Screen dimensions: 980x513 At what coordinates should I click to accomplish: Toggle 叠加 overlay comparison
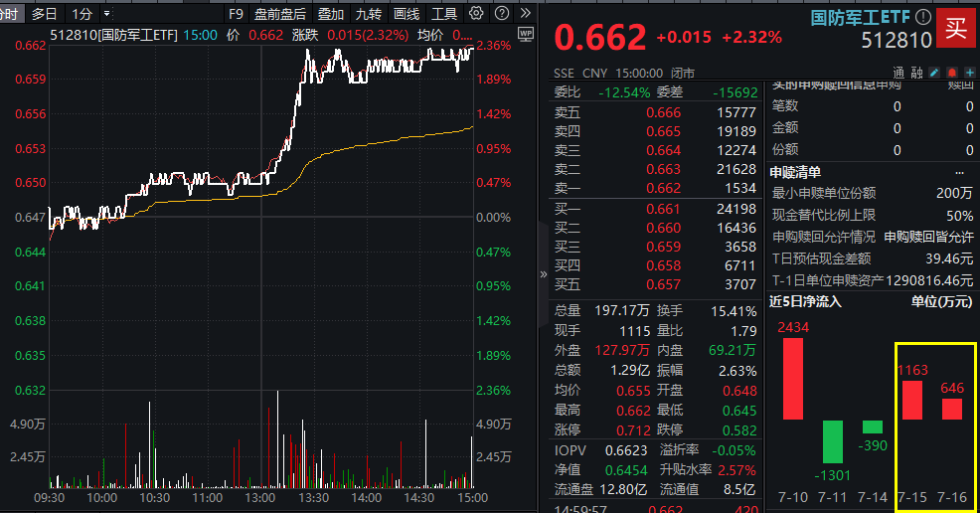point(331,14)
